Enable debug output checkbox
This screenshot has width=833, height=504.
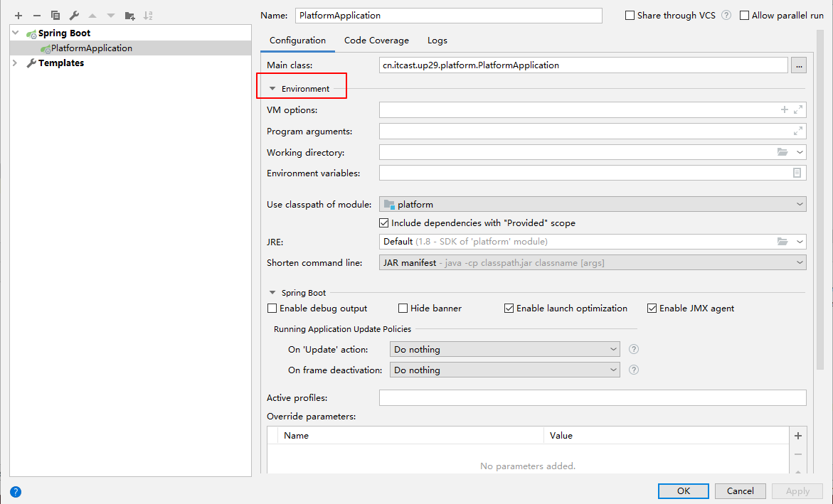(x=272, y=308)
